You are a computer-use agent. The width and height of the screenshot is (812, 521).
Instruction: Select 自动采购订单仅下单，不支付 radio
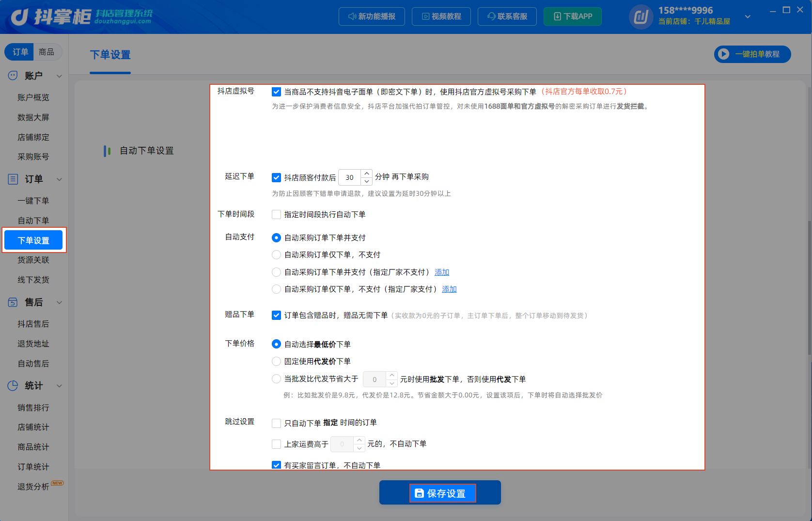pyautogui.click(x=276, y=254)
